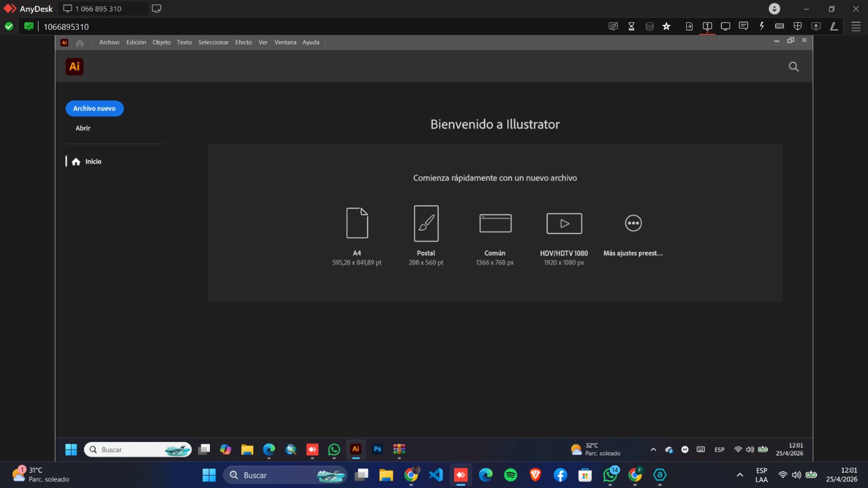The width and height of the screenshot is (868, 488).
Task: Click remote clock 12:01 25/4/2026
Action: [x=790, y=449]
